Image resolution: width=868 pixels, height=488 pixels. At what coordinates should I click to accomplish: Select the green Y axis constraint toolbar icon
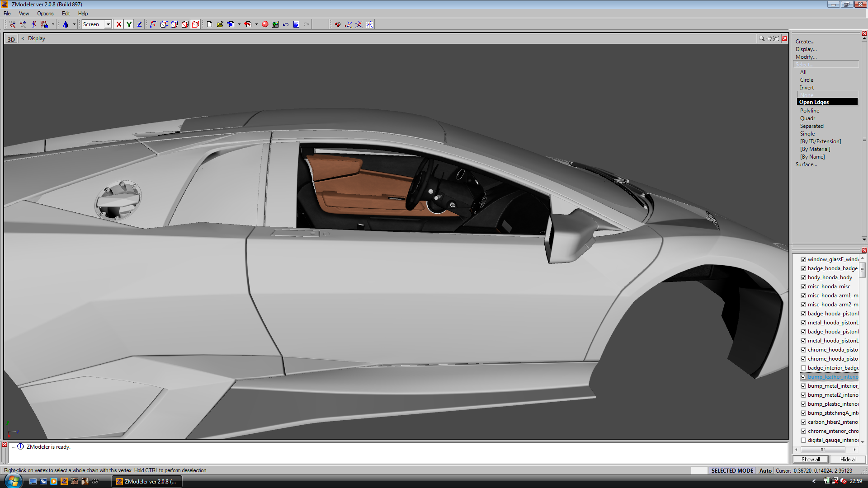pos(129,24)
